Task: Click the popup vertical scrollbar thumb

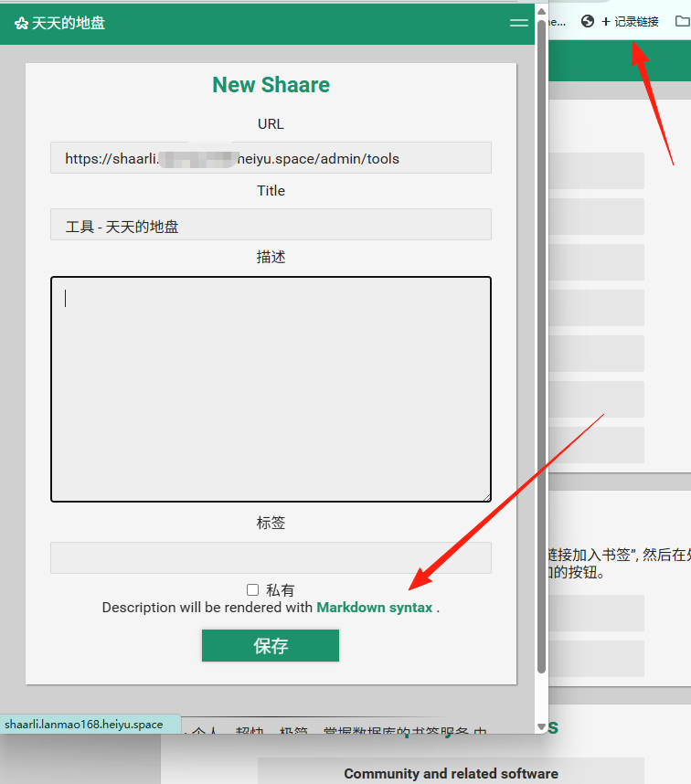Action: coord(541,346)
